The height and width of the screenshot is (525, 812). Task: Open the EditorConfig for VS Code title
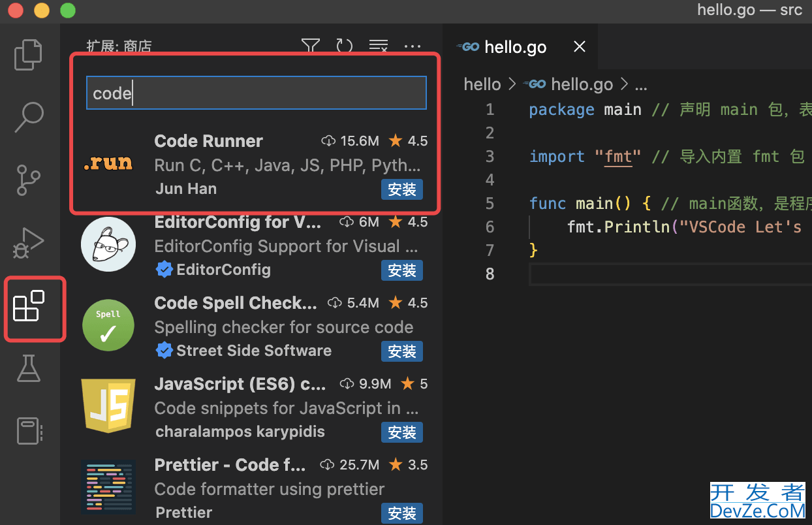(x=238, y=222)
